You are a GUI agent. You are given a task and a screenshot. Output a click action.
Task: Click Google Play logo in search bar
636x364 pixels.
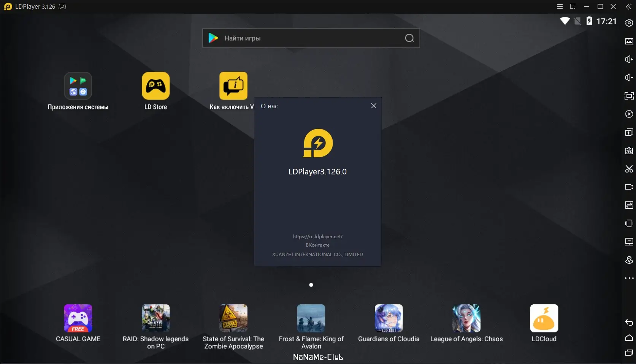[x=213, y=38]
